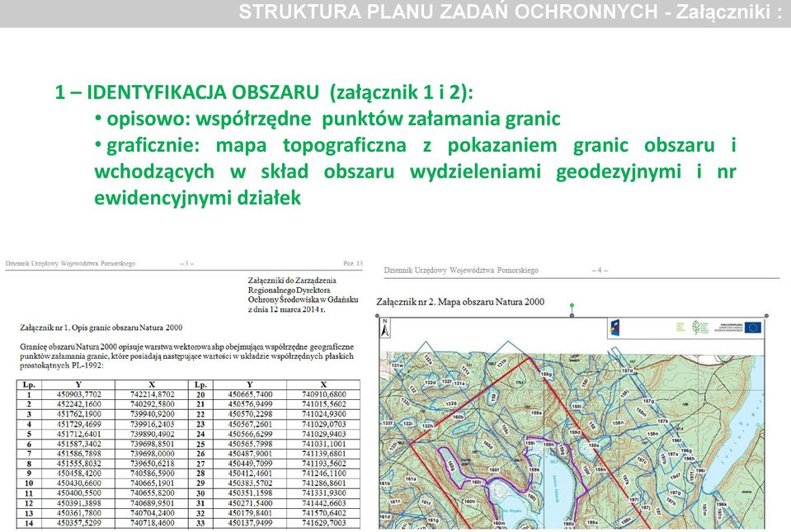Click the European Union flag logo
Screen dimensions: 791x532
tap(753, 327)
